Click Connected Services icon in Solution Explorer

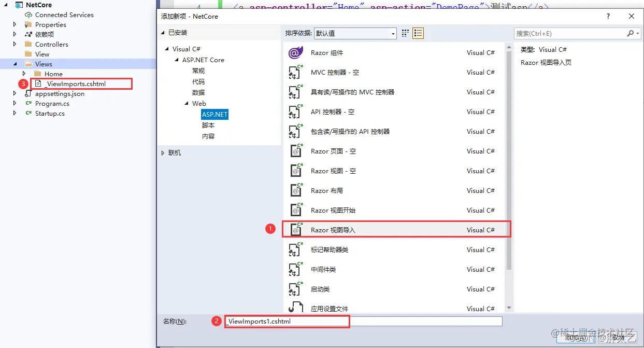tap(28, 15)
